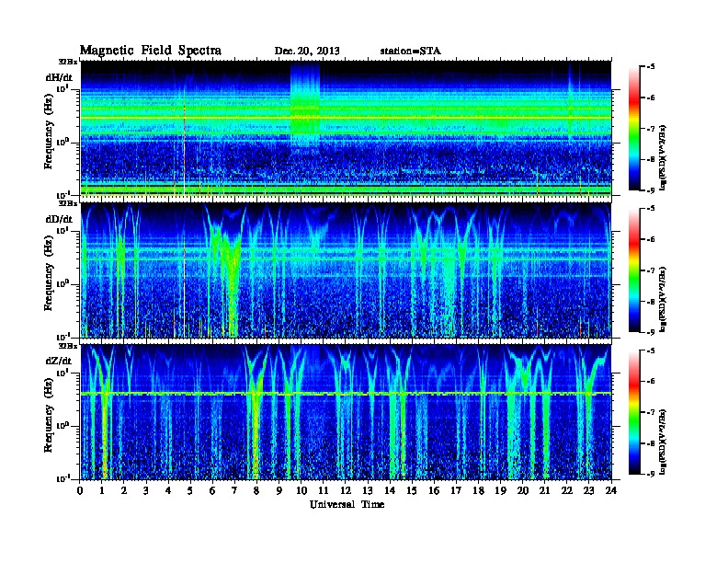This screenshot has width=728, height=563.
Task: Click the date "Dec. 20, 2013"
Action: click(x=307, y=52)
